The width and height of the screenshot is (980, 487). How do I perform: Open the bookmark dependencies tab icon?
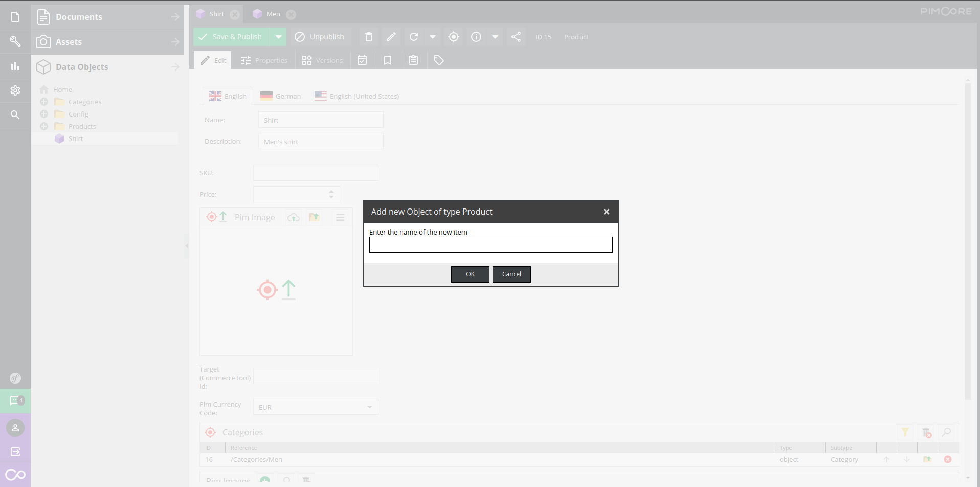click(x=388, y=60)
